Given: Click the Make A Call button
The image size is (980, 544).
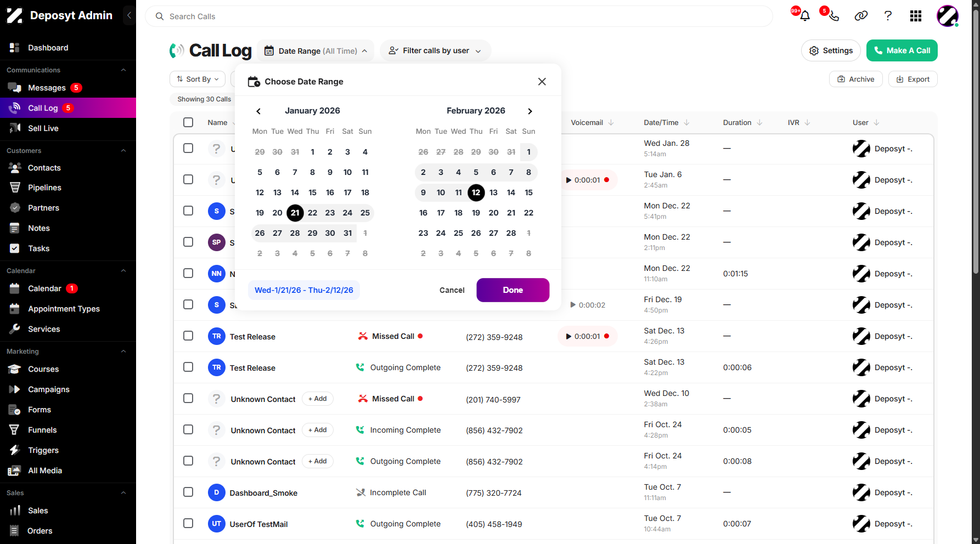Looking at the screenshot, I should [x=902, y=50].
